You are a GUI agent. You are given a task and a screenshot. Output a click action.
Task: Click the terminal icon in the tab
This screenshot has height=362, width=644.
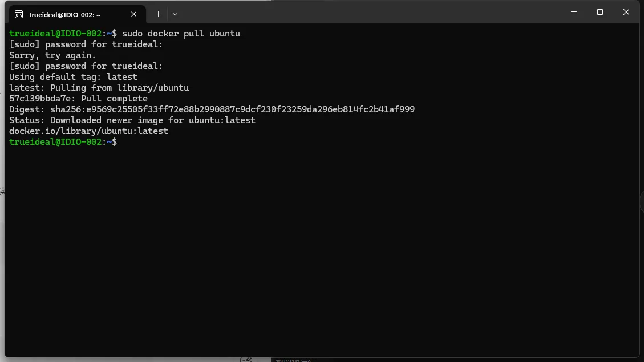click(19, 14)
